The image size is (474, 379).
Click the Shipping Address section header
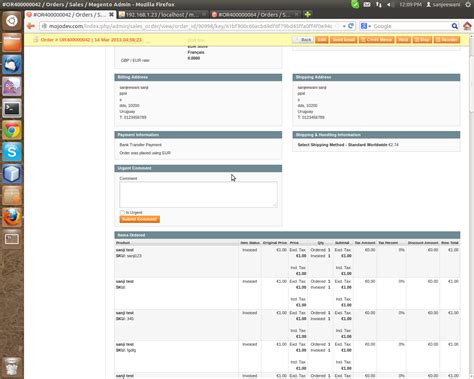[x=376, y=77]
